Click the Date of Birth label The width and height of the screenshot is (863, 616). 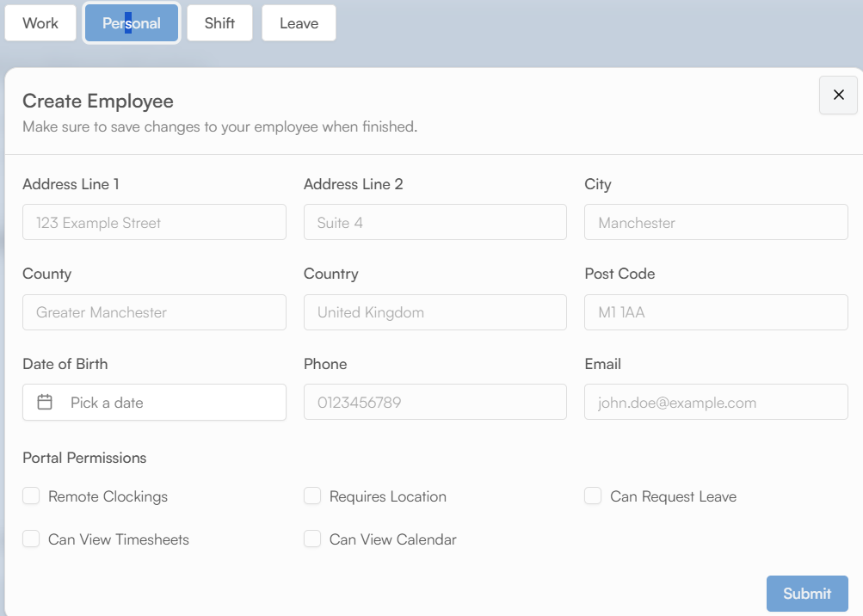[65, 364]
